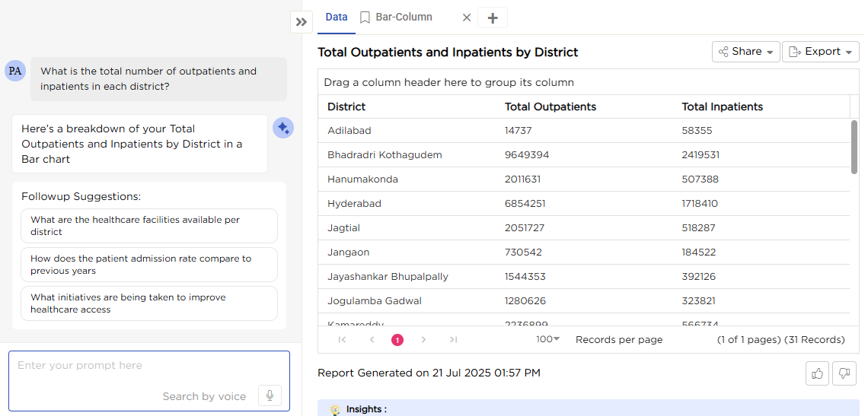
Task: Click the Insights lightbulb icon
Action: (334, 409)
